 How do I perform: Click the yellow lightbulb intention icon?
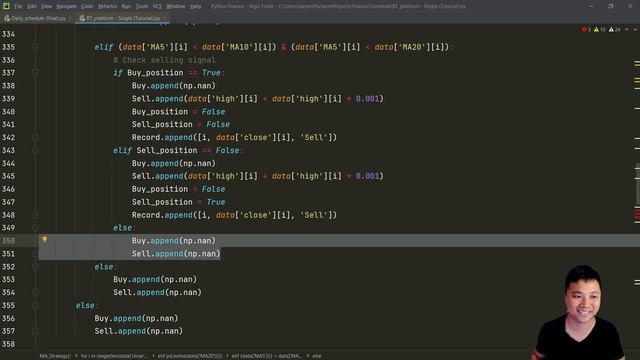44,240
